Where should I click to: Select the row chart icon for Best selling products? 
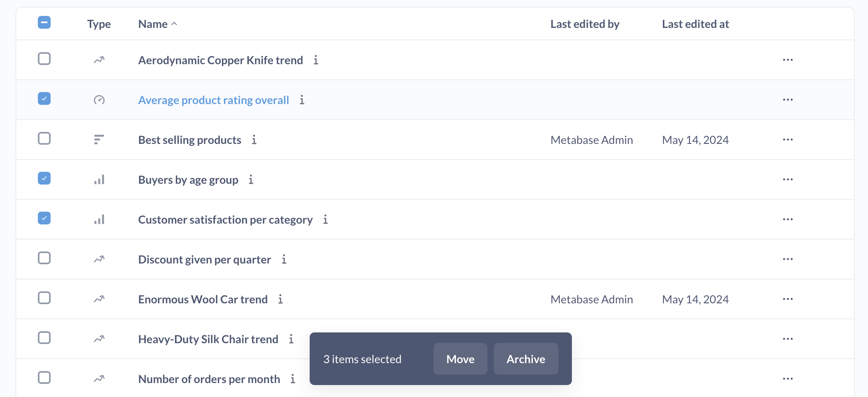tap(99, 140)
